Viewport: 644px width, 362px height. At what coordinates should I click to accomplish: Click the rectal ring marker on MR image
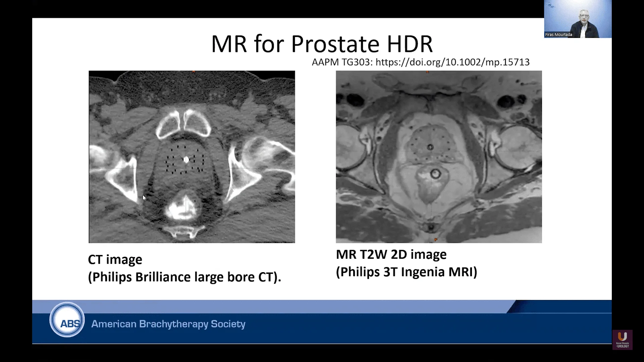point(435,174)
